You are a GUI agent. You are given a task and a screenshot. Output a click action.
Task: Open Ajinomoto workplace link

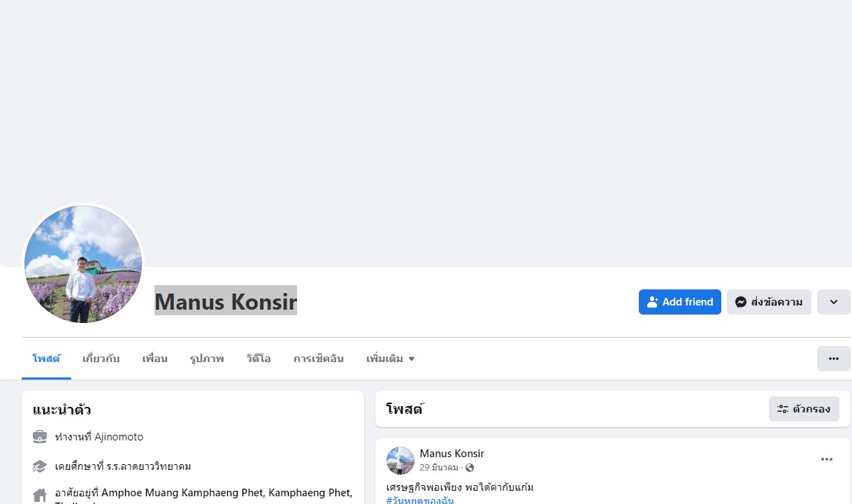tap(119, 437)
